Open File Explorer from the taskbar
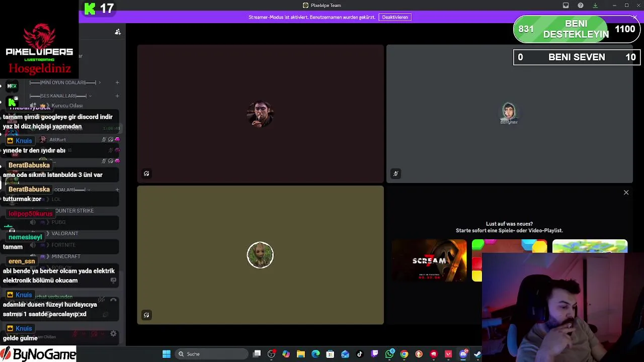 pyautogui.click(x=301, y=354)
